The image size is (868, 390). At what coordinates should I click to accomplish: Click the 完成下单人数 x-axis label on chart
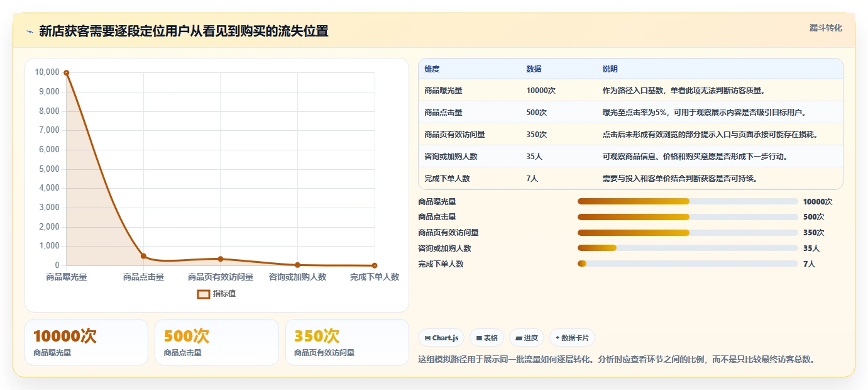[x=375, y=277]
